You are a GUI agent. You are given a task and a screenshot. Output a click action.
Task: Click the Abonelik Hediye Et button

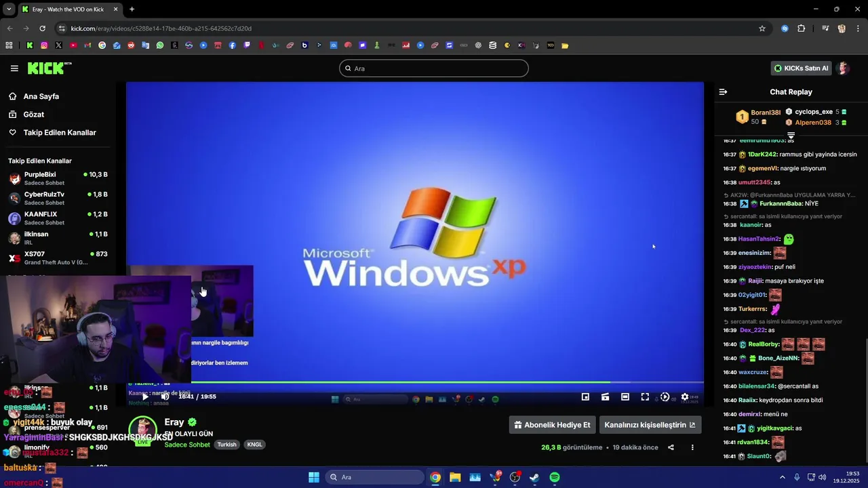coord(552,425)
